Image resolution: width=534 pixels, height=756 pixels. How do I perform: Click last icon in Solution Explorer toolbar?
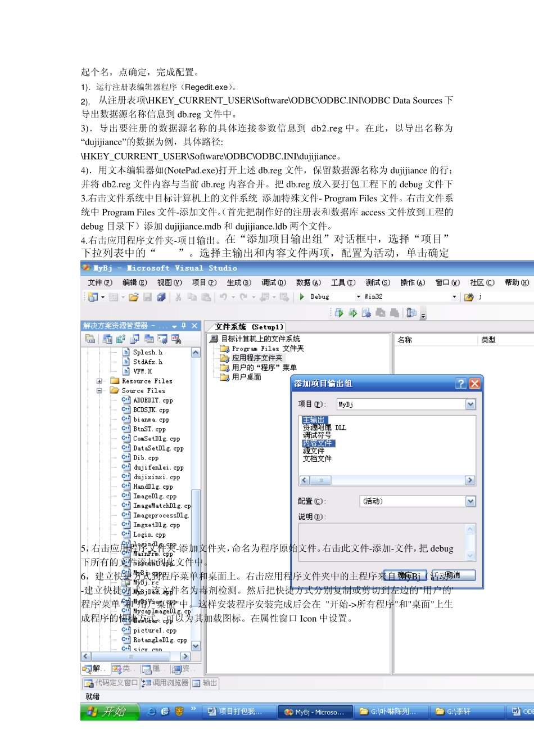click(176, 339)
